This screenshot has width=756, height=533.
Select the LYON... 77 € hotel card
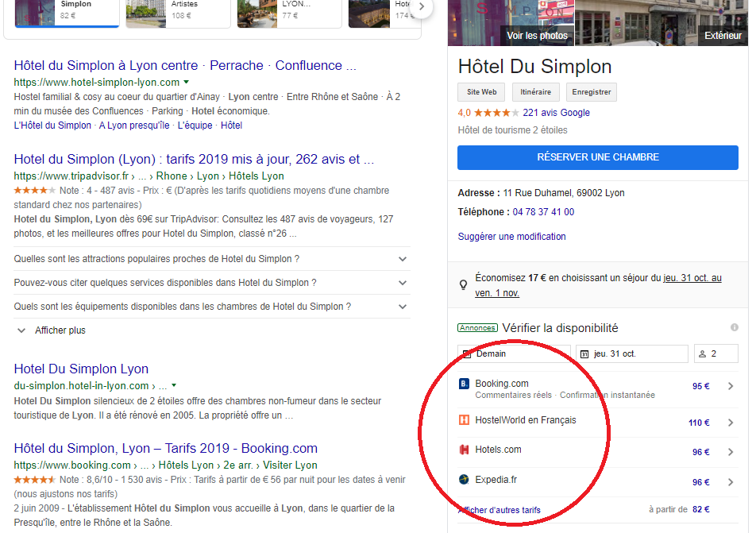[x=289, y=13]
